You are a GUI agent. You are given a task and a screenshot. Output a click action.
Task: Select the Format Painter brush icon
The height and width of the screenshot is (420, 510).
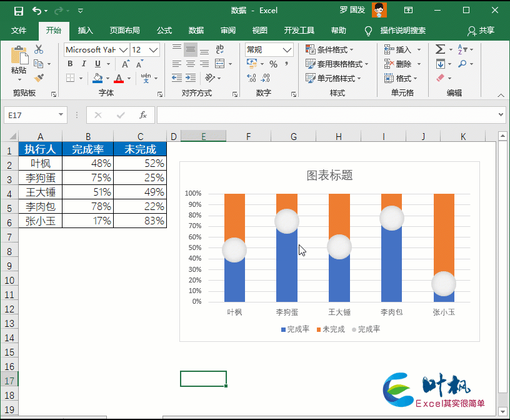pos(39,78)
